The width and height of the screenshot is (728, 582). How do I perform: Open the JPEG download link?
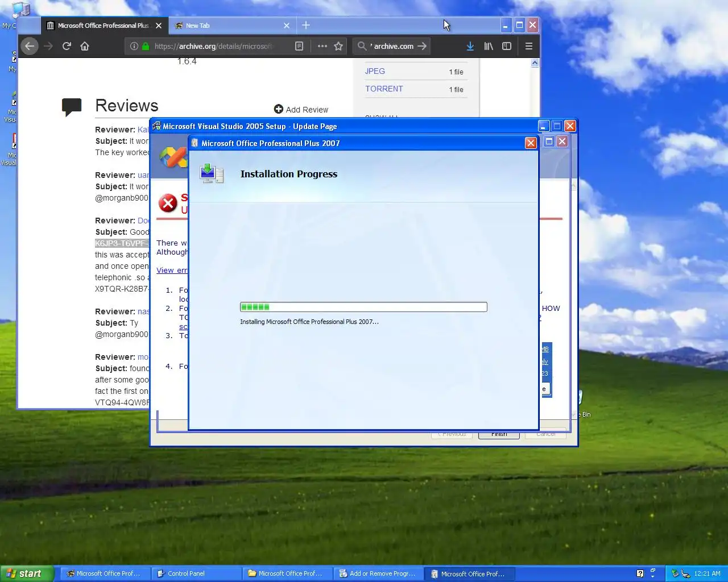[375, 71]
